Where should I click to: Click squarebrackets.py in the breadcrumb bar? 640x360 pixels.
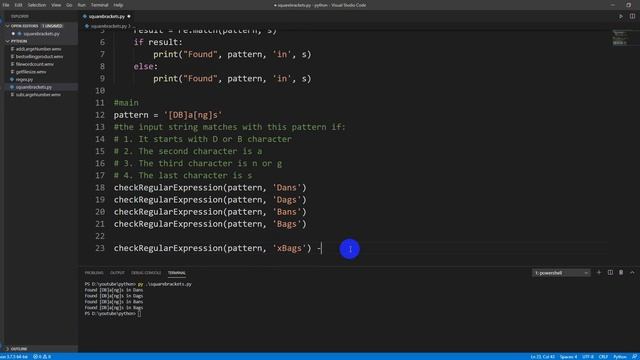point(109,26)
